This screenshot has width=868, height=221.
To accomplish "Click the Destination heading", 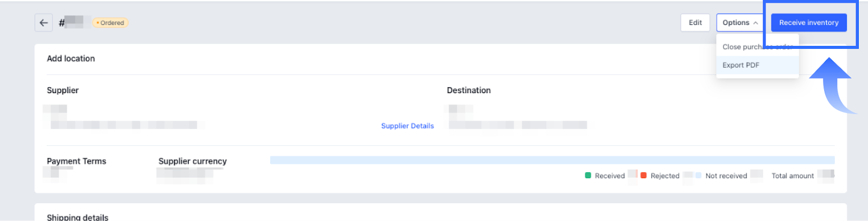I will pyautogui.click(x=469, y=90).
